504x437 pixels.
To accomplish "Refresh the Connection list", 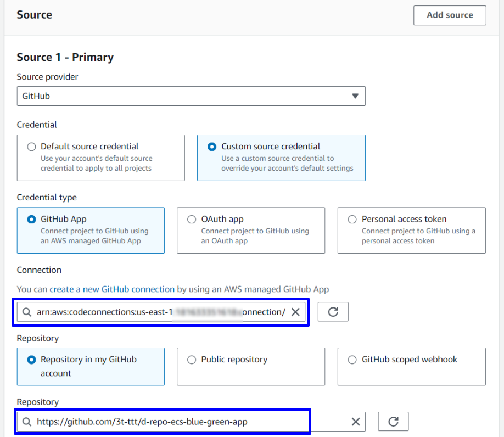I will 333,312.
